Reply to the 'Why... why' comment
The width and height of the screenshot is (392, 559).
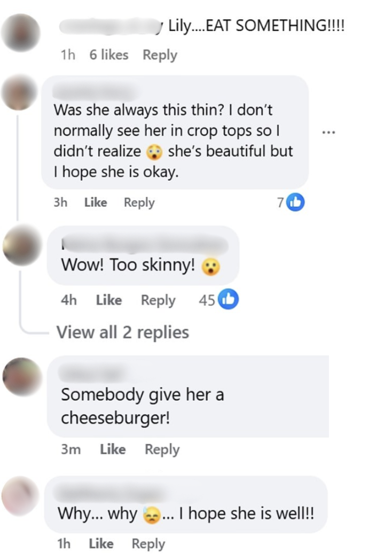(148, 544)
